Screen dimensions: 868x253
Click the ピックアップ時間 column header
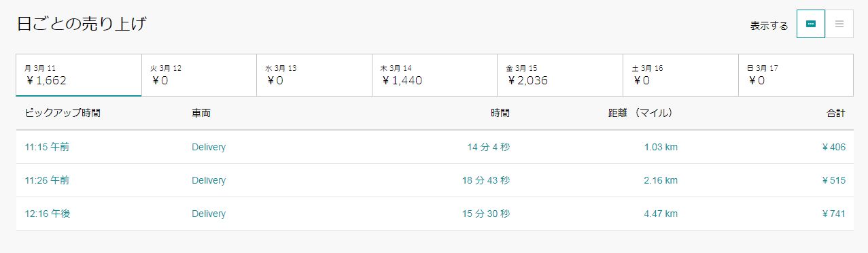[63, 113]
